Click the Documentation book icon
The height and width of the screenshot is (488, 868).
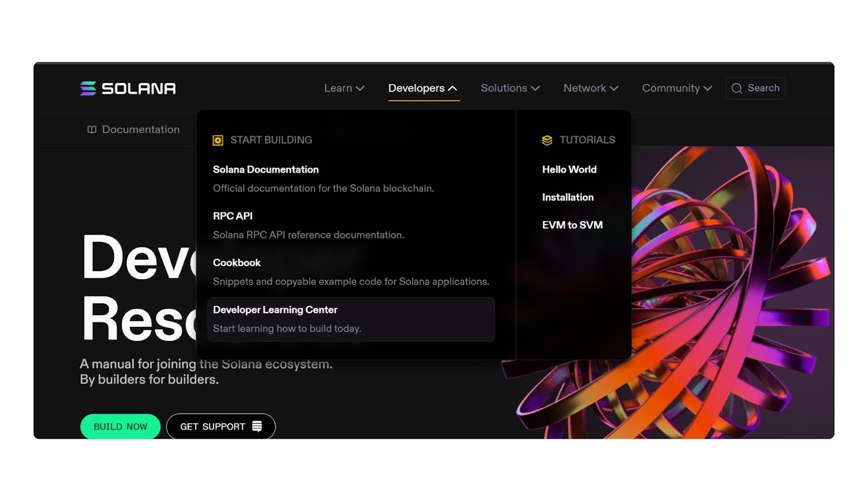point(92,130)
